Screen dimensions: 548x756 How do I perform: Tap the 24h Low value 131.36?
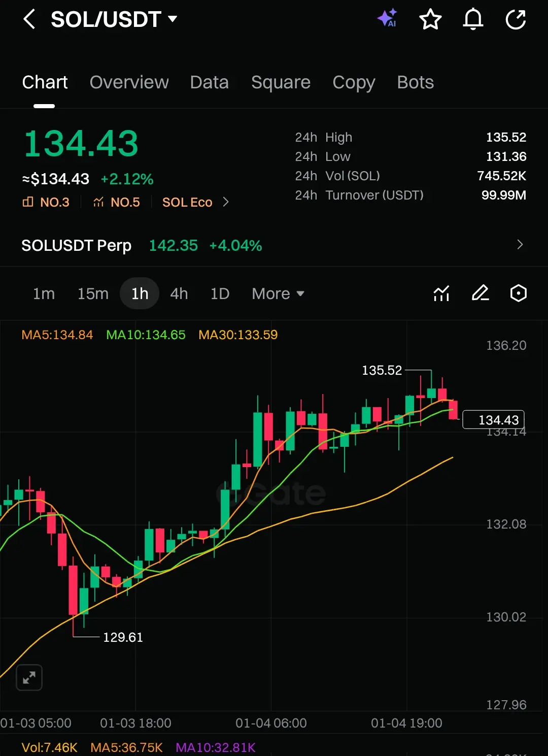pyautogui.click(x=506, y=156)
